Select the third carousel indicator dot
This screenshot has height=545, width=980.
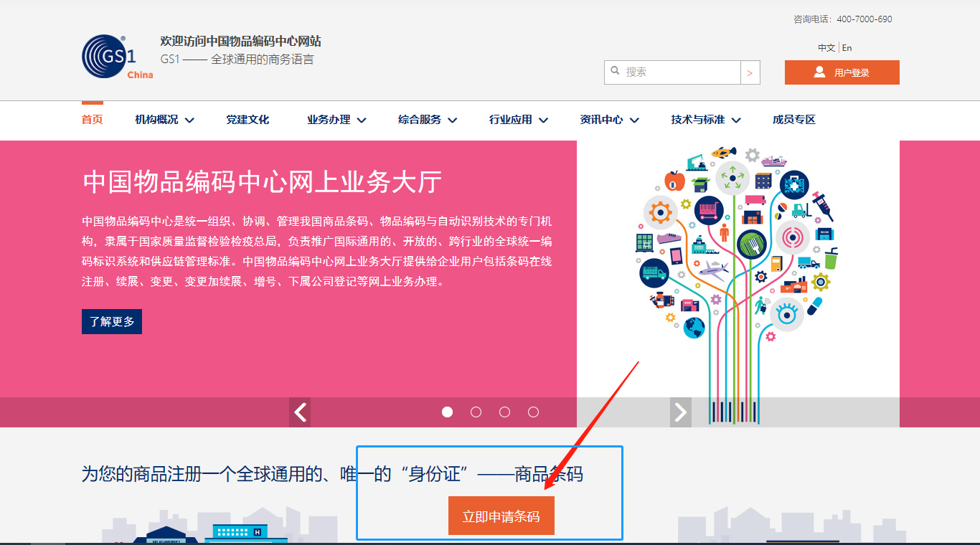504,412
